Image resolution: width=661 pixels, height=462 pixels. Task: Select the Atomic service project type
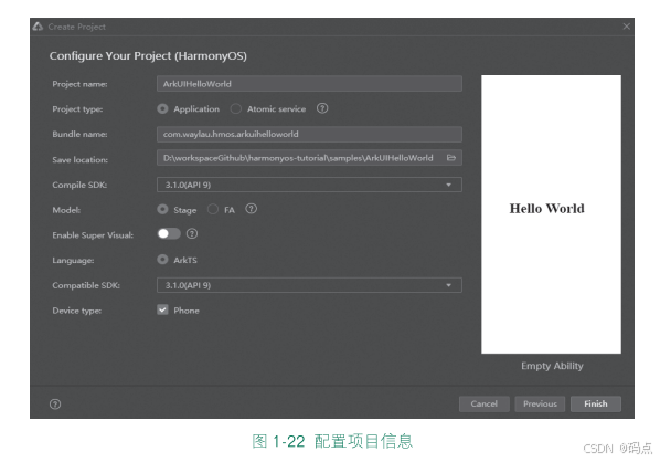236,109
